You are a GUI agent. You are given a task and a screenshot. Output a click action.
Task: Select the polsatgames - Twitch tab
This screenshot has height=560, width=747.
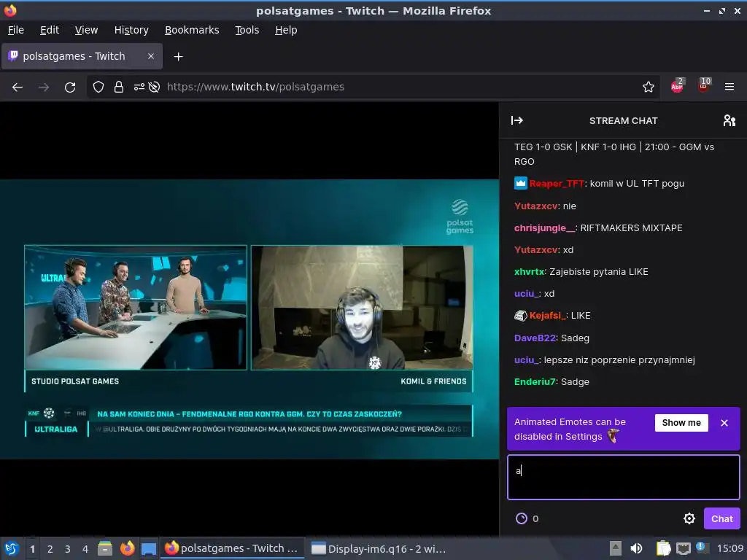[x=82, y=56]
